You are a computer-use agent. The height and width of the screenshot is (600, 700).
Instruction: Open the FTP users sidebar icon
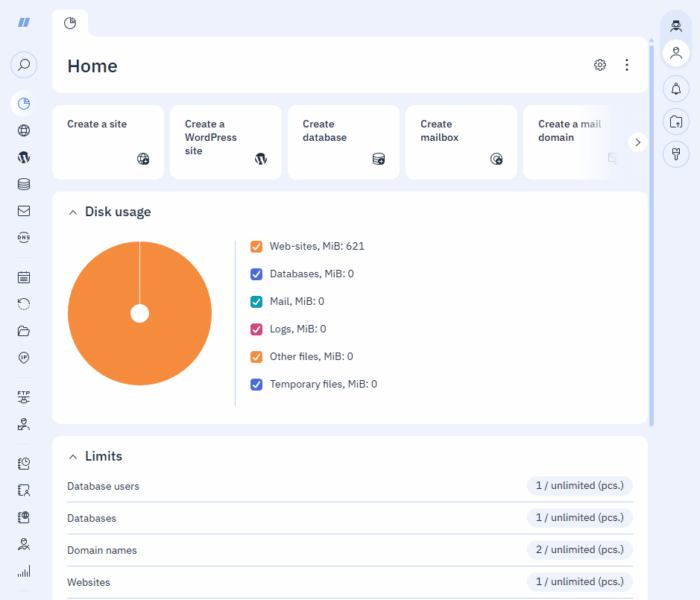[x=24, y=397]
